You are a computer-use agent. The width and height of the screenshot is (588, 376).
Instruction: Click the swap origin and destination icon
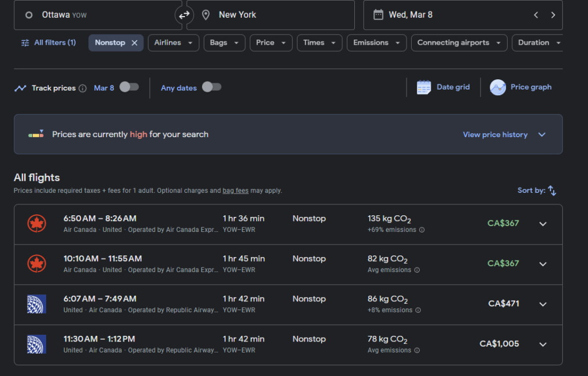coord(184,15)
